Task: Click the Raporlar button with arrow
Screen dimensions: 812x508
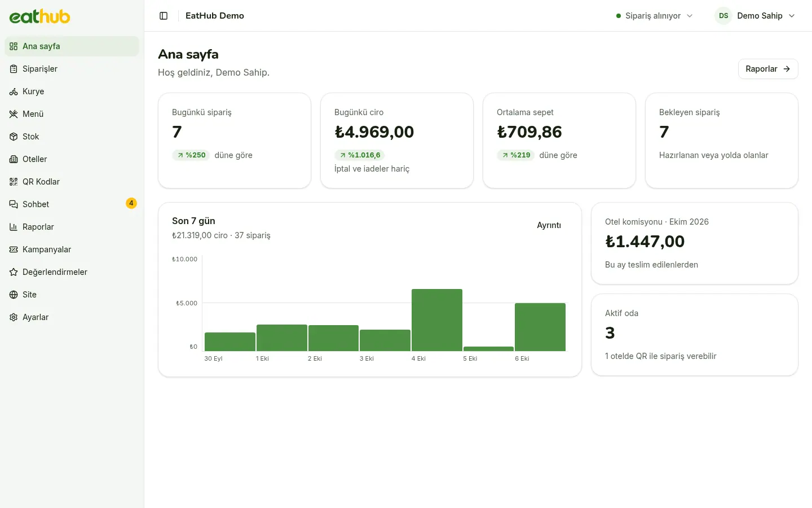Action: pyautogui.click(x=768, y=69)
